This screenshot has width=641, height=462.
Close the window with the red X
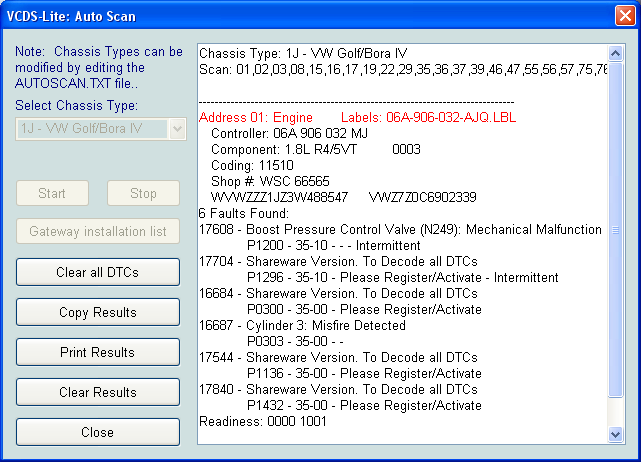pos(625,16)
